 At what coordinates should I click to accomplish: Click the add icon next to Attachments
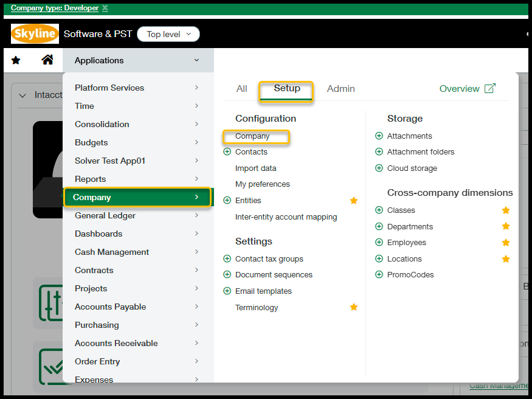tap(379, 136)
